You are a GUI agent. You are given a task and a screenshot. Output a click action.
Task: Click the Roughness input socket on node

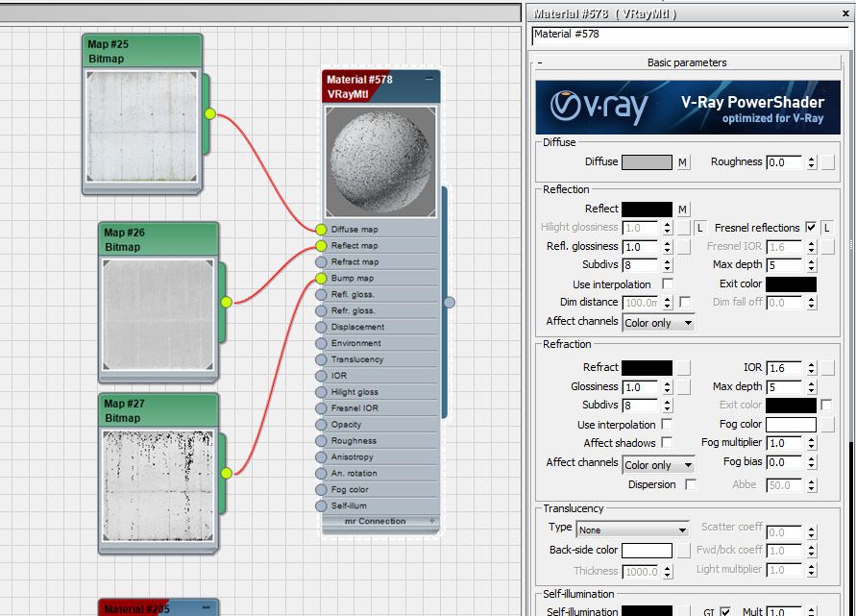click(321, 441)
